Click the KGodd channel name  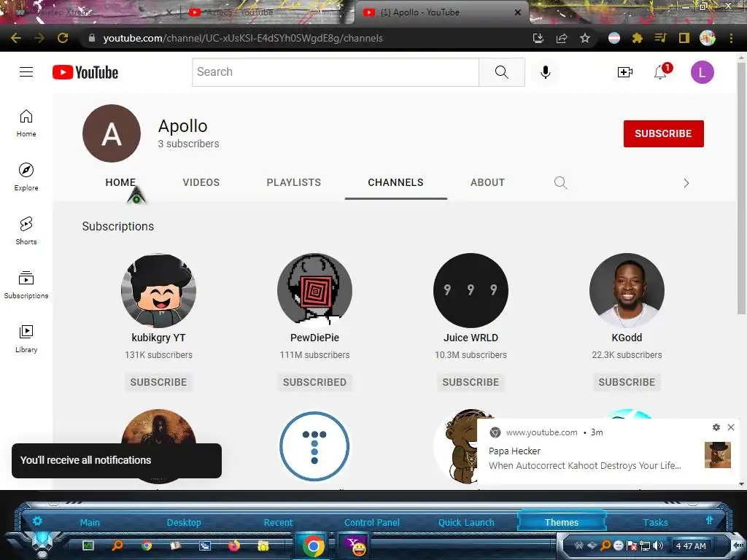point(627,338)
